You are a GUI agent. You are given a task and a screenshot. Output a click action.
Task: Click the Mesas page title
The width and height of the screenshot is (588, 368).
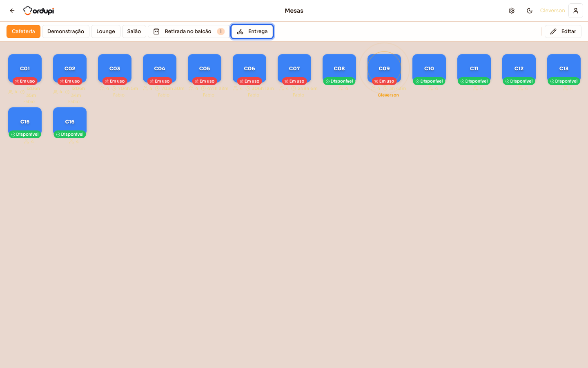pos(294,11)
